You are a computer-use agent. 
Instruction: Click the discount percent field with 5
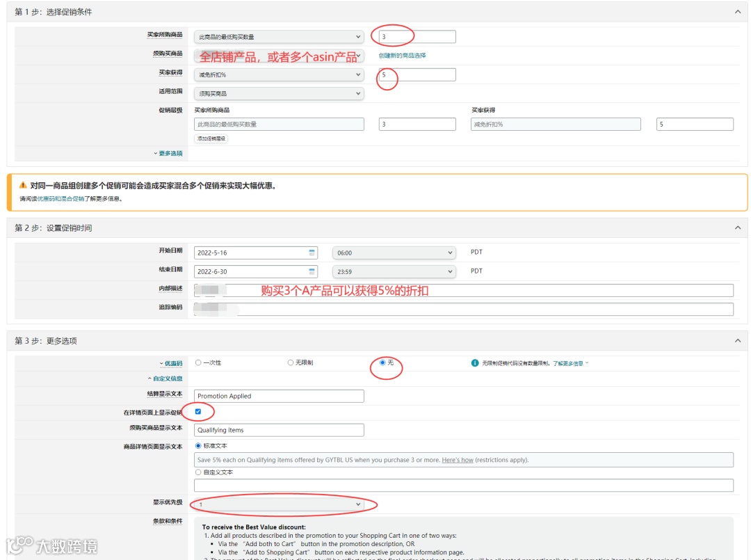(x=417, y=74)
